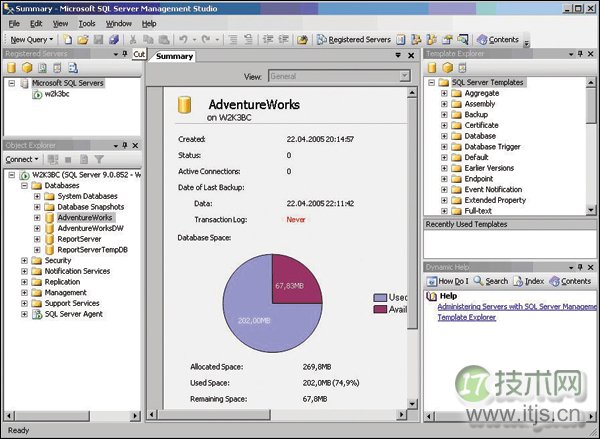Expand the Security folder in Object Explorer
This screenshot has width=600, height=439.
(24, 260)
